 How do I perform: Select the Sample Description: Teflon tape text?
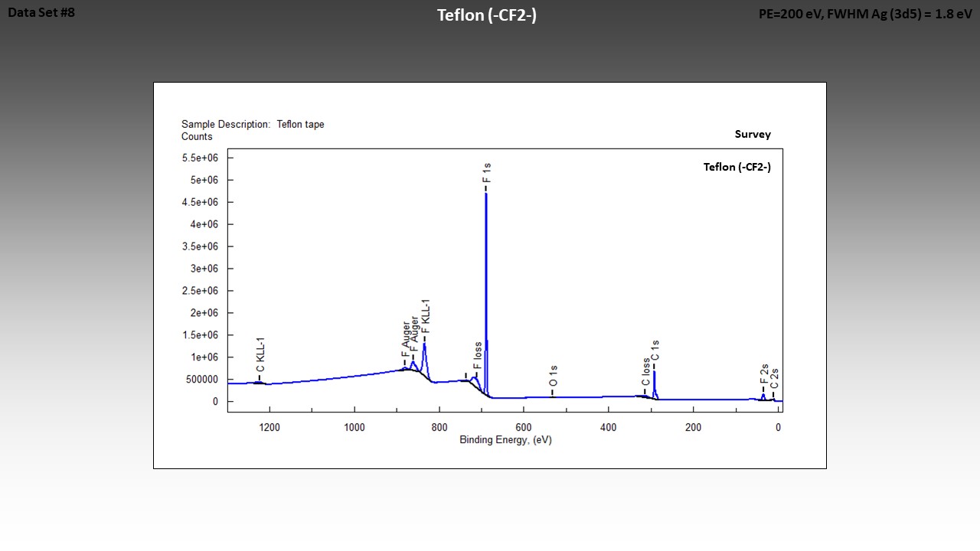253,124
